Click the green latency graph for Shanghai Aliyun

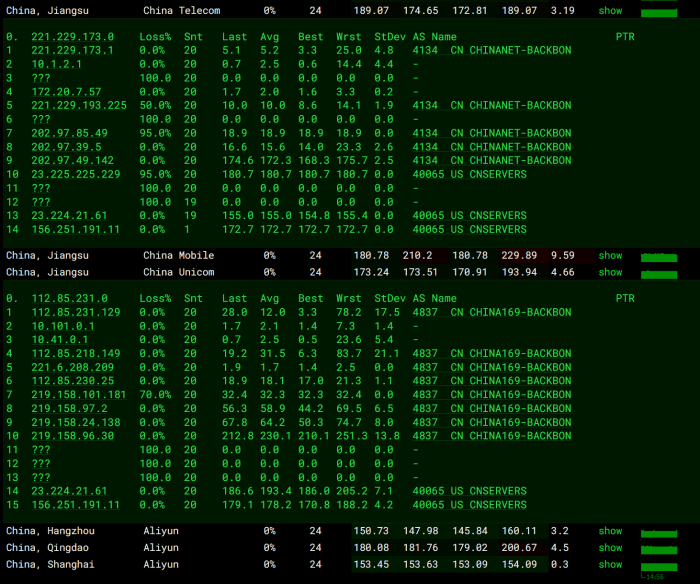pyautogui.click(x=659, y=567)
